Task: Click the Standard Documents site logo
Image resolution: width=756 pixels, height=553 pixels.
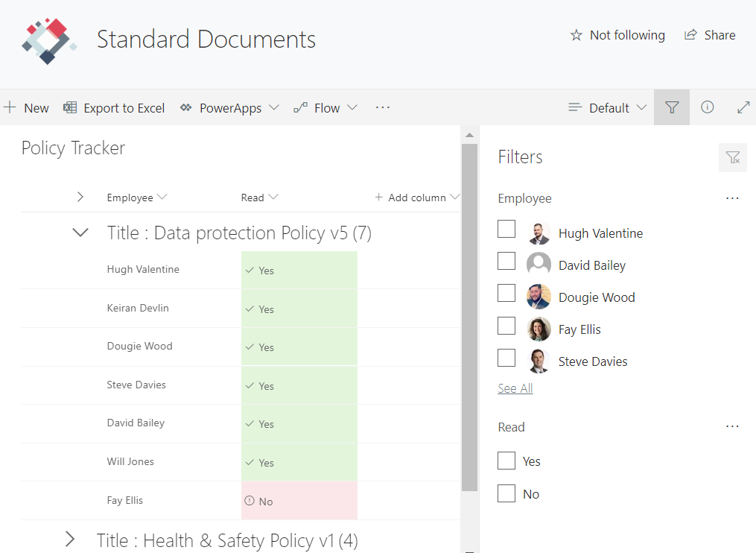Action: (49, 40)
